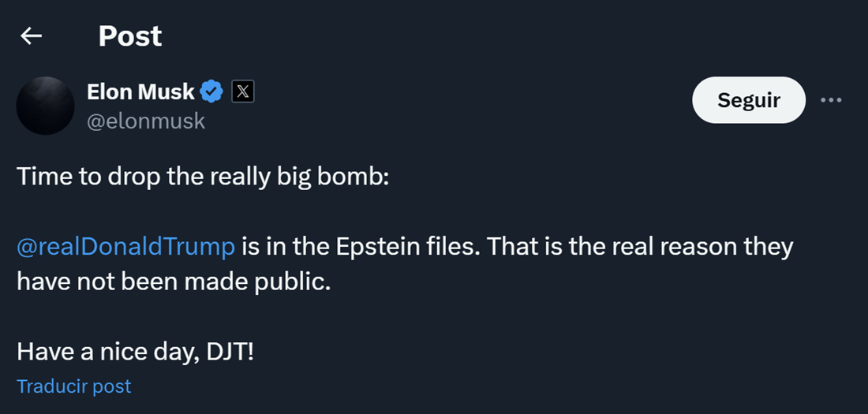The width and height of the screenshot is (868, 414).
Task: Open Elon Musk's profile avatar
Action: point(45,106)
